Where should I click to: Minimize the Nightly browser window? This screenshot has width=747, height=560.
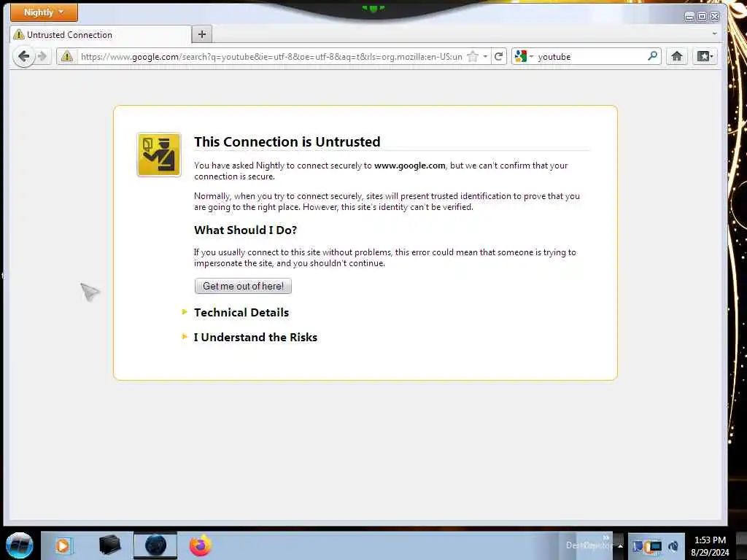pyautogui.click(x=689, y=17)
